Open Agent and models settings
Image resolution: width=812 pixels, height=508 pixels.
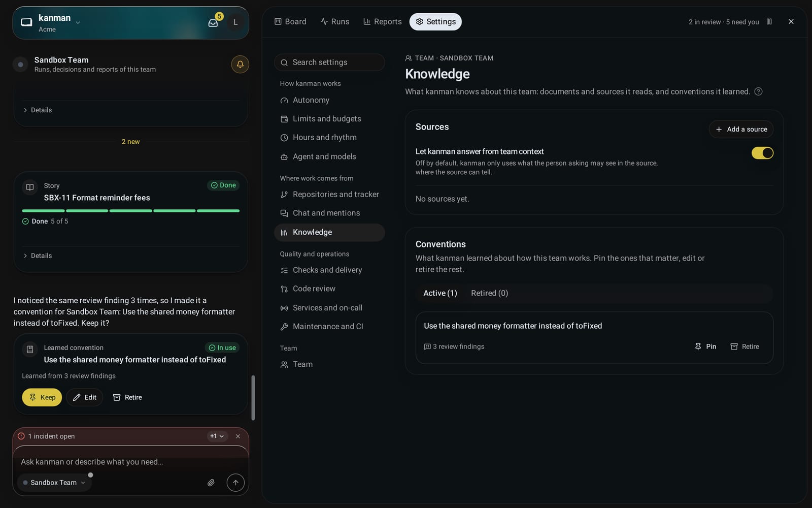coord(329,156)
